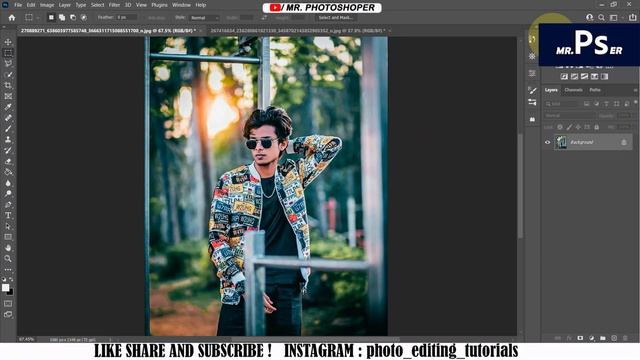
Task: Select the Zoom tool
Action: pyautogui.click(x=8, y=258)
